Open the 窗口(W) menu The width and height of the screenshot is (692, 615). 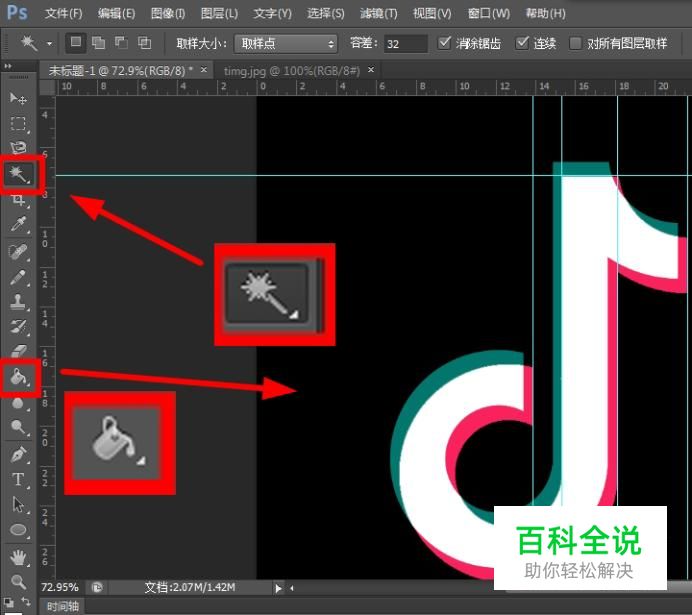coord(489,14)
